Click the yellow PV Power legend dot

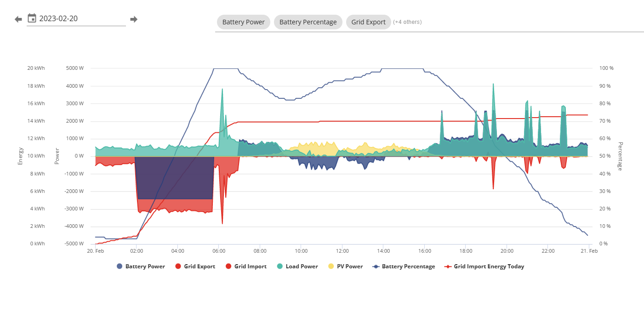coord(331,266)
